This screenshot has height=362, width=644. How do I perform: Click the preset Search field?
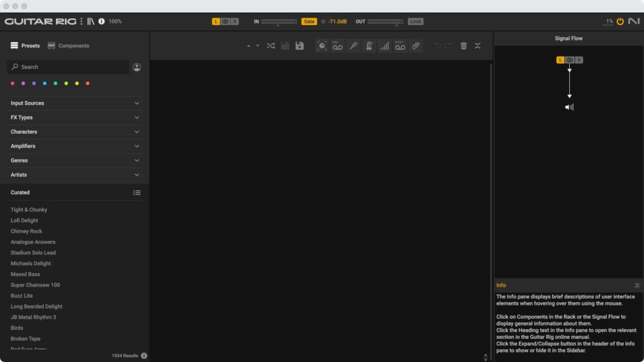click(x=68, y=67)
